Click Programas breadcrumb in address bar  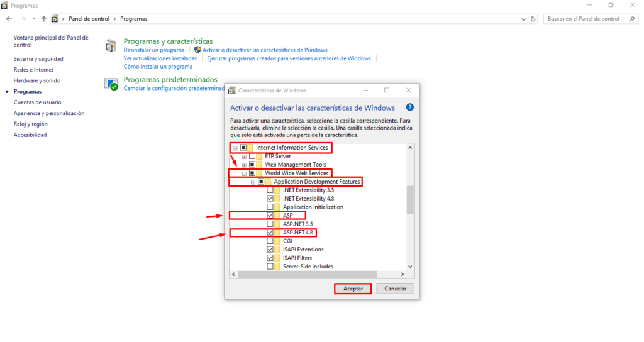[133, 19]
